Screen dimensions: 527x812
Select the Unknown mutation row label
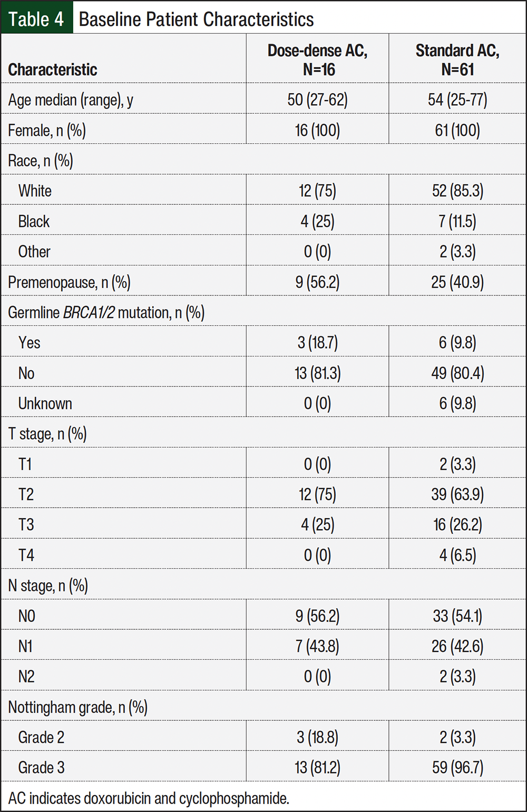click(x=45, y=403)
